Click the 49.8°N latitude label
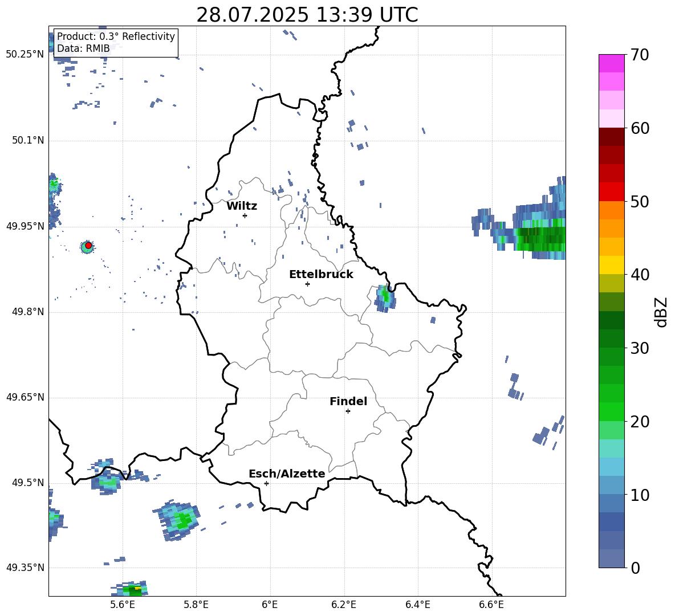This screenshot has width=675, height=616. pyautogui.click(x=28, y=312)
